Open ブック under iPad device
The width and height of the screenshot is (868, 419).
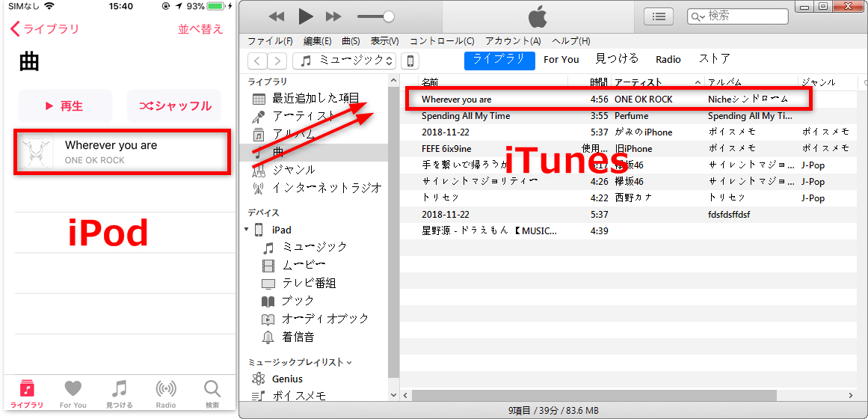pyautogui.click(x=298, y=301)
